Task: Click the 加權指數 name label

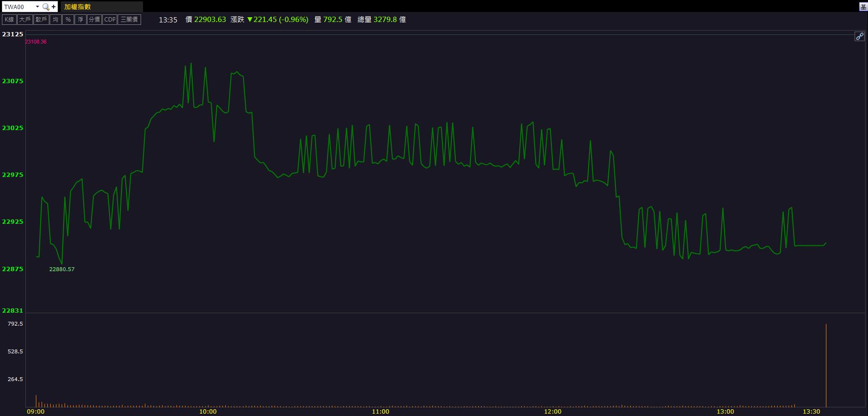Action: [x=77, y=7]
